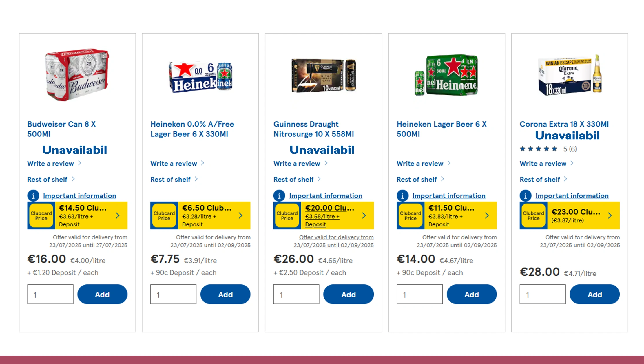Click the info icon on the Corona Extra card
The height and width of the screenshot is (364, 644).
point(525,196)
